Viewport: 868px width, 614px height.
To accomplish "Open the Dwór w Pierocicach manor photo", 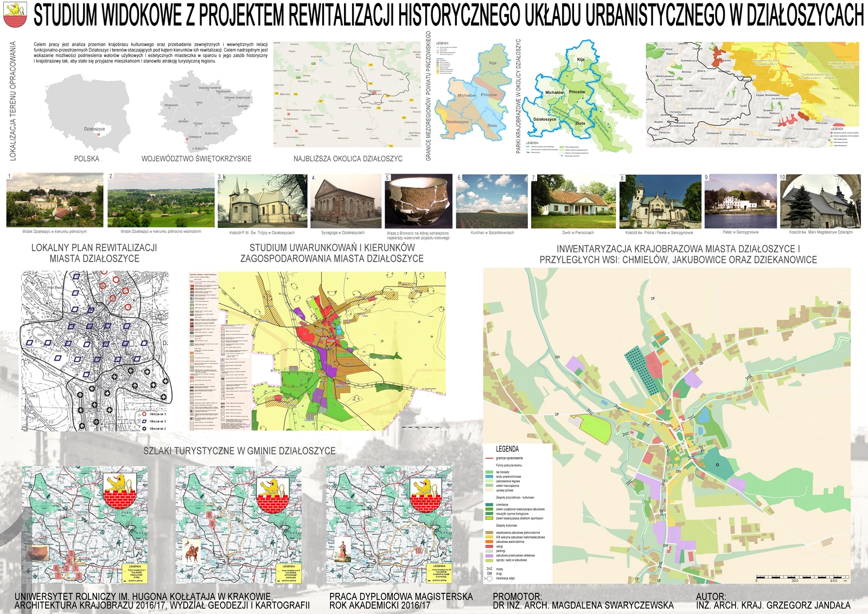I will (x=573, y=201).
